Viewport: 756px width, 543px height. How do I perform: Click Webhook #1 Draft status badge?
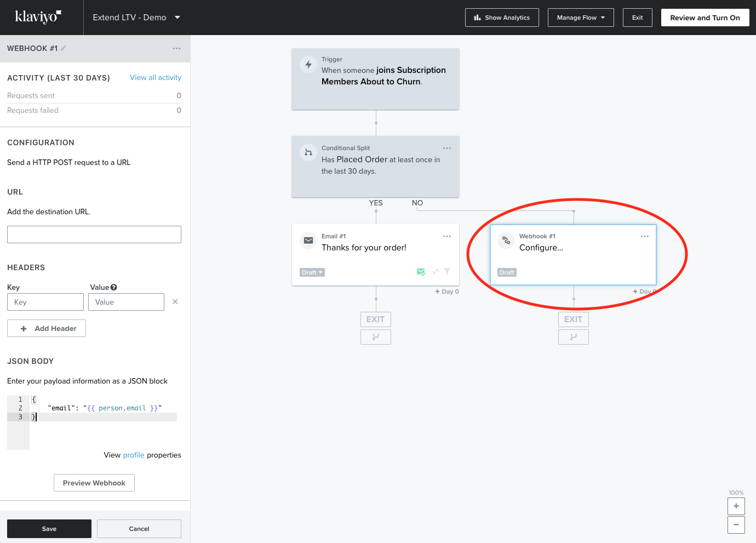[x=507, y=272]
